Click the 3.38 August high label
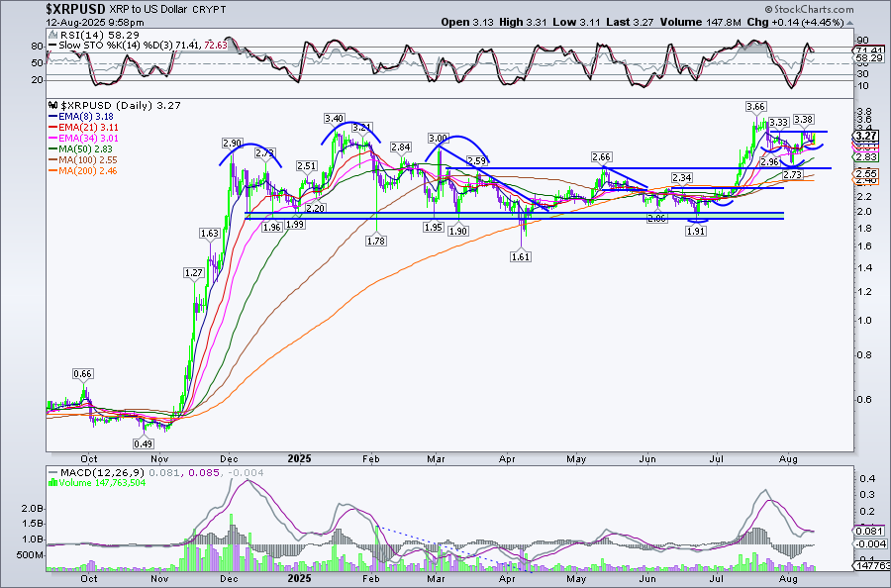Screen dimensions: 891x588 tap(804, 120)
